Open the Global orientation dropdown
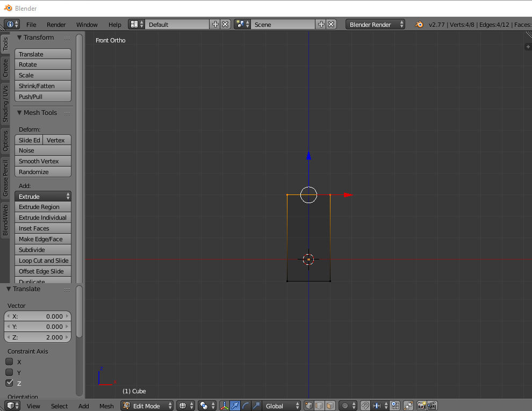The image size is (532, 411). [x=281, y=406]
